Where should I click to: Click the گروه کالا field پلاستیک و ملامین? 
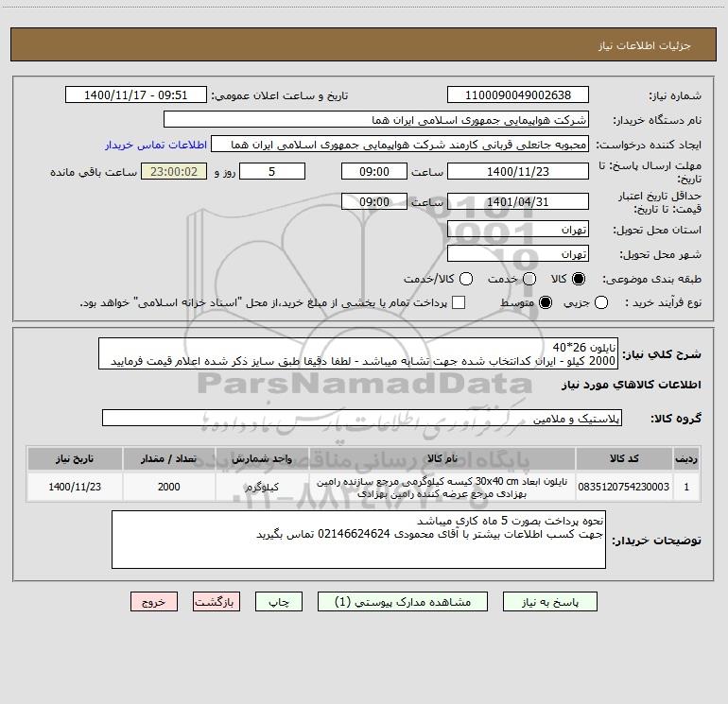pyautogui.click(x=362, y=418)
